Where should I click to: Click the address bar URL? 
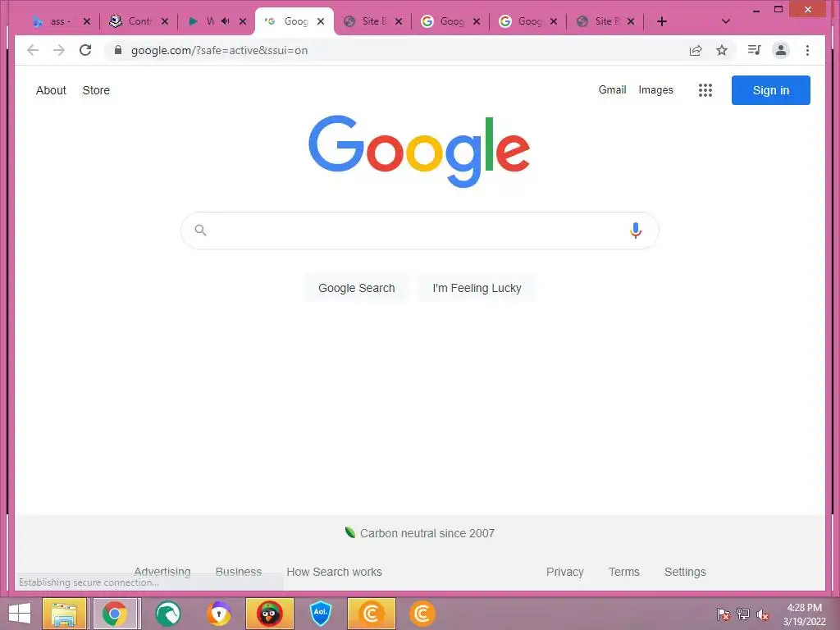219,50
